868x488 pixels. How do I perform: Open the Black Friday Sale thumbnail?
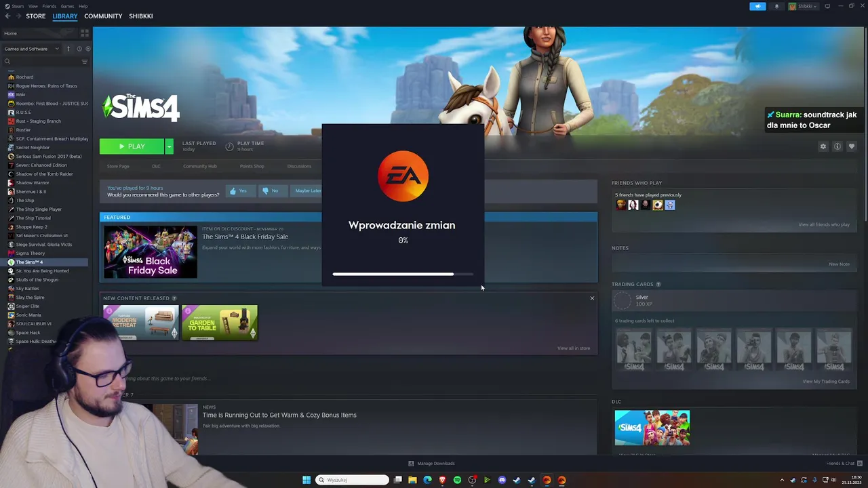(x=151, y=251)
